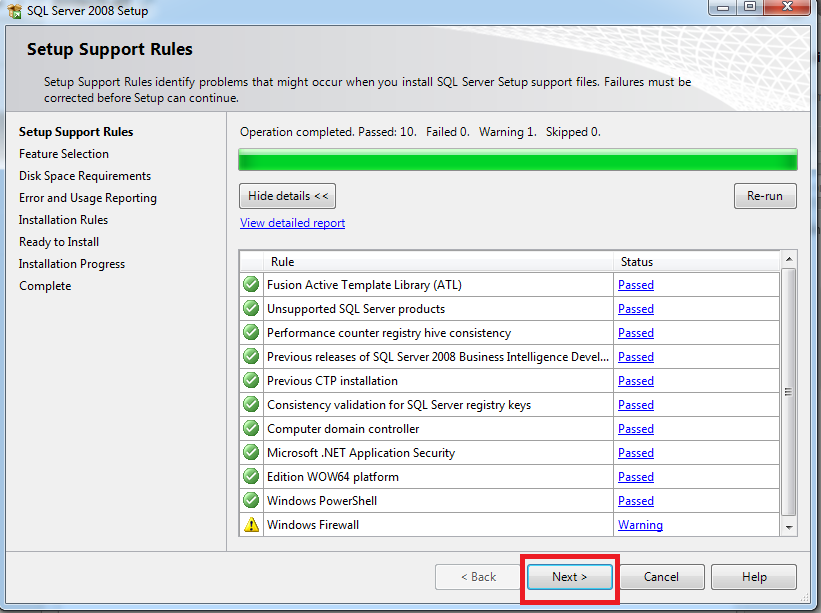The image size is (821, 613).
Task: Click the SQL Server Setup title bar icon
Action: (14, 11)
